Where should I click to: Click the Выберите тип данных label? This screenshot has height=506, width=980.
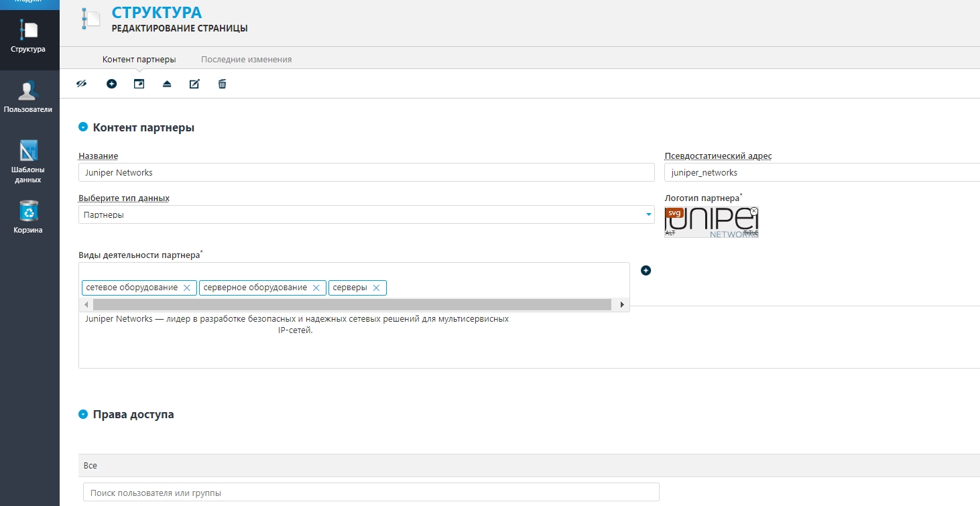pos(124,198)
